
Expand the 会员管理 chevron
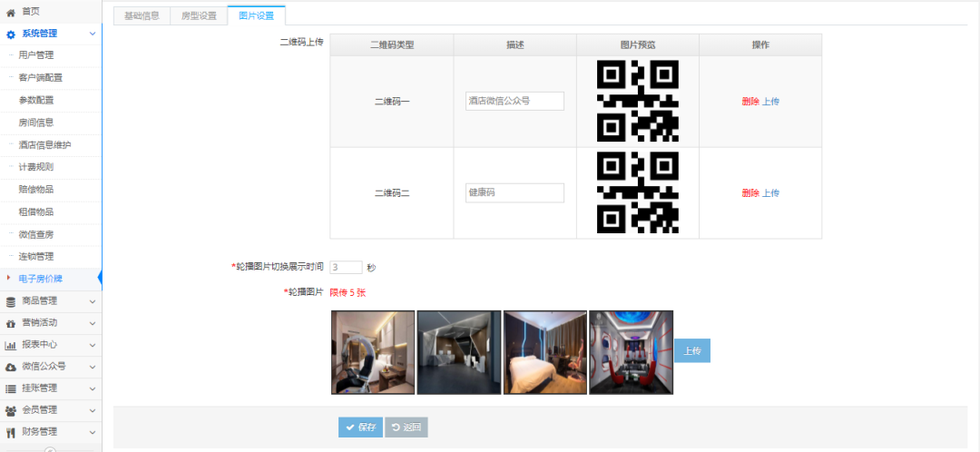pos(93,411)
